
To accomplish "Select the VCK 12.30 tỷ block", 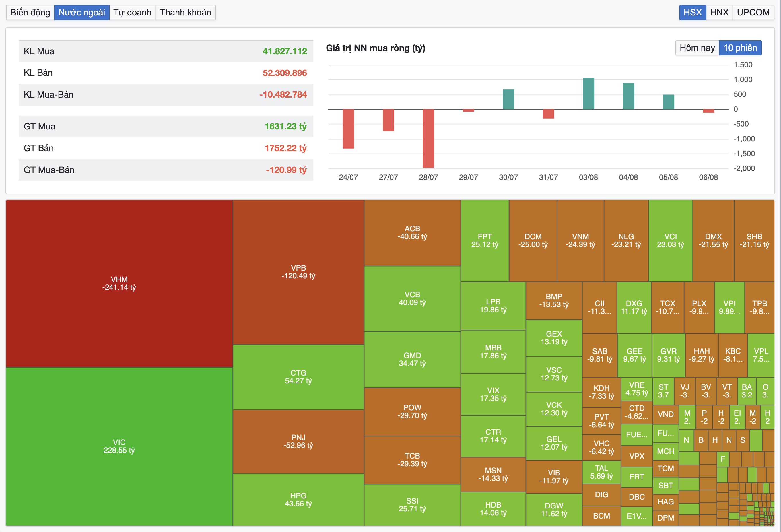I will click(x=554, y=409).
